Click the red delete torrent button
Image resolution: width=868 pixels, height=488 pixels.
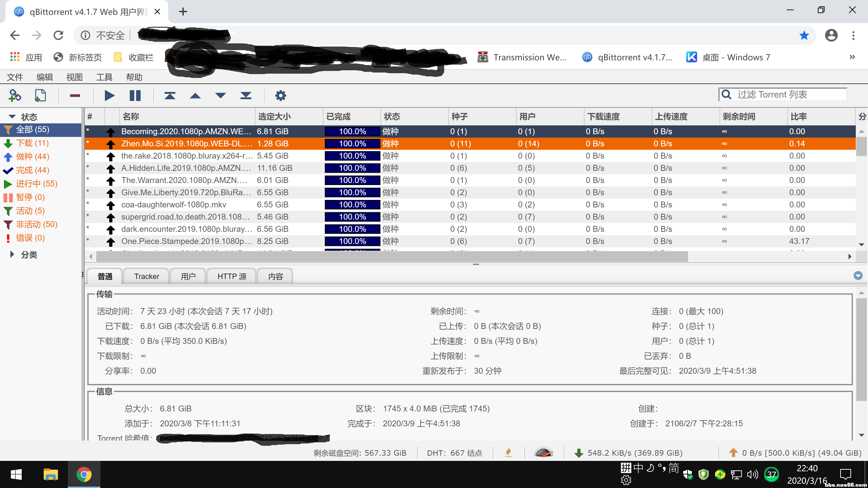[x=75, y=96]
